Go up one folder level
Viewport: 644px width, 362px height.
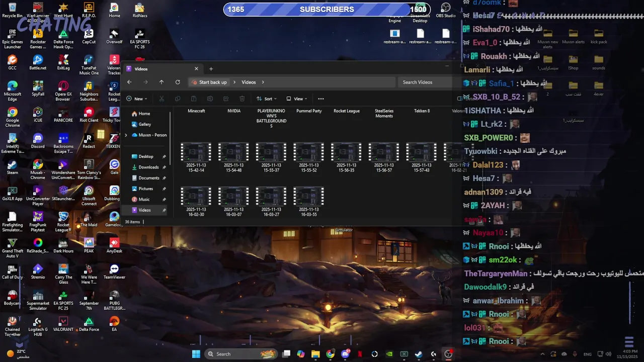162,82
